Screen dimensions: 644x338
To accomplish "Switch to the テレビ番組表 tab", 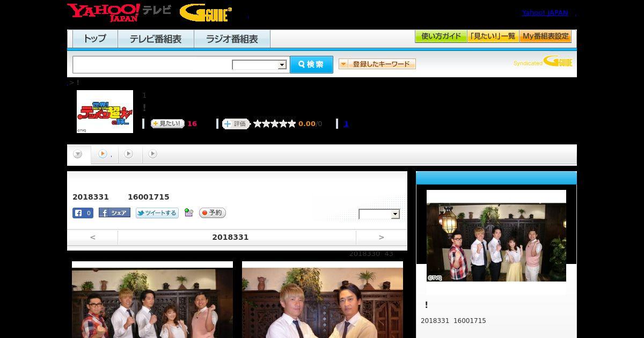I will [156, 39].
